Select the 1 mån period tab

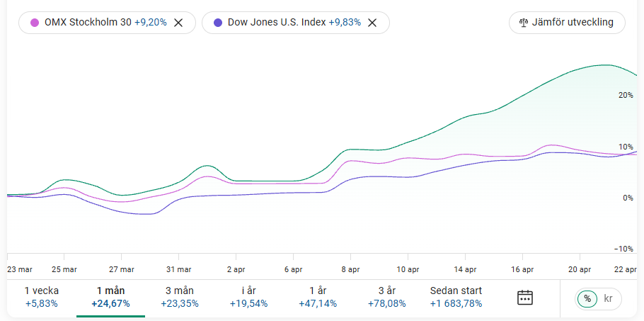110,297
